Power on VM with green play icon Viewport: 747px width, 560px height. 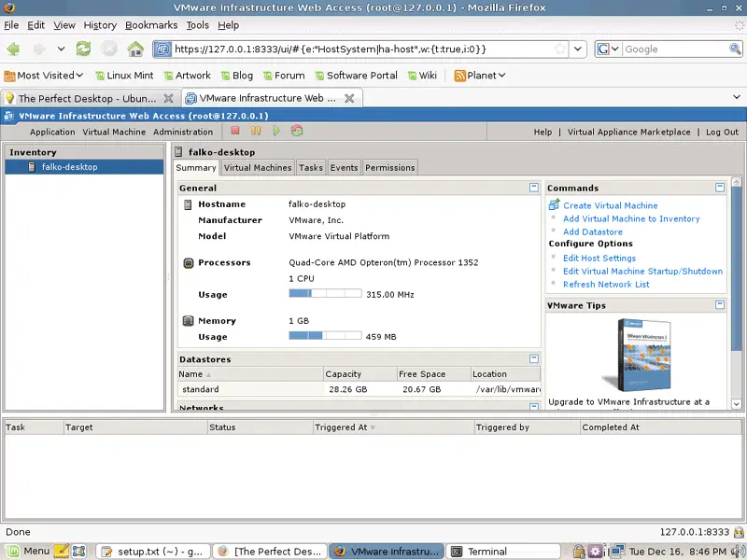276,131
